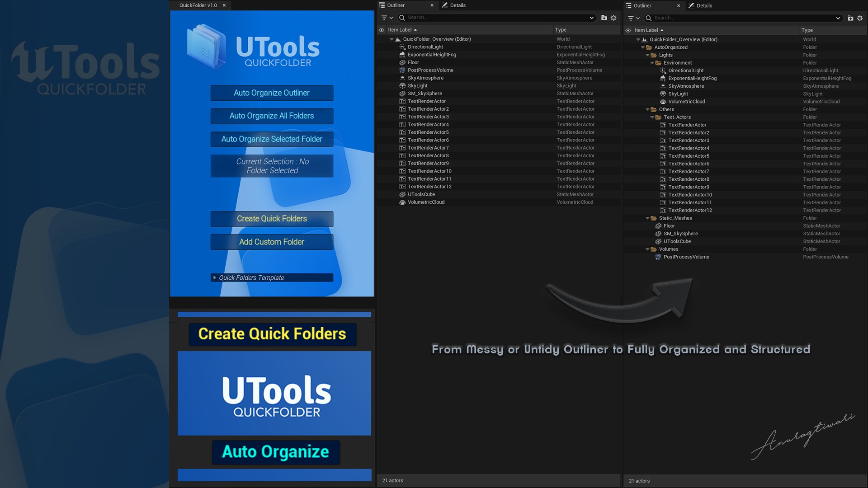The height and width of the screenshot is (488, 868).
Task: Collapse the AutoOrganized folder
Action: (643, 47)
